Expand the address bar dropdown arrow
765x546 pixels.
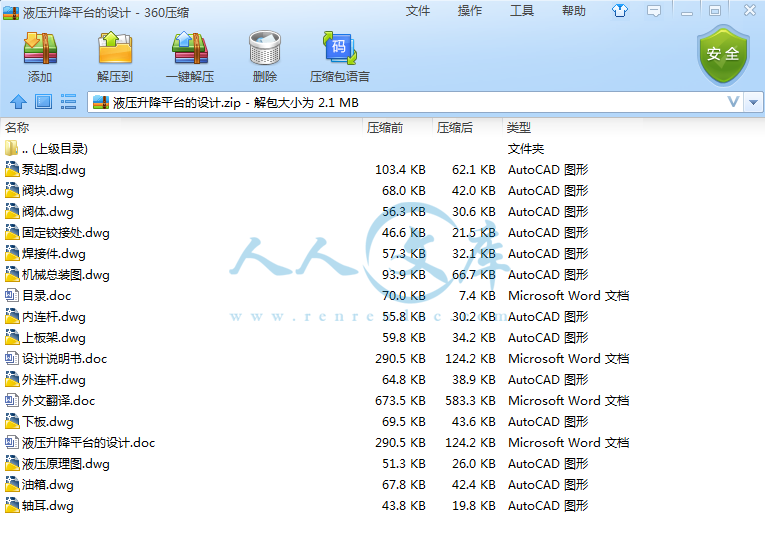(754, 102)
